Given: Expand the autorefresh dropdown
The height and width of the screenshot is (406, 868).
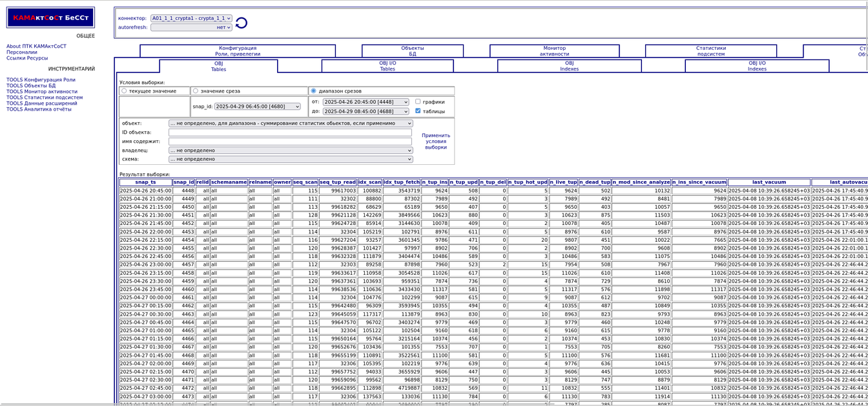Looking at the screenshot, I should [x=191, y=28].
